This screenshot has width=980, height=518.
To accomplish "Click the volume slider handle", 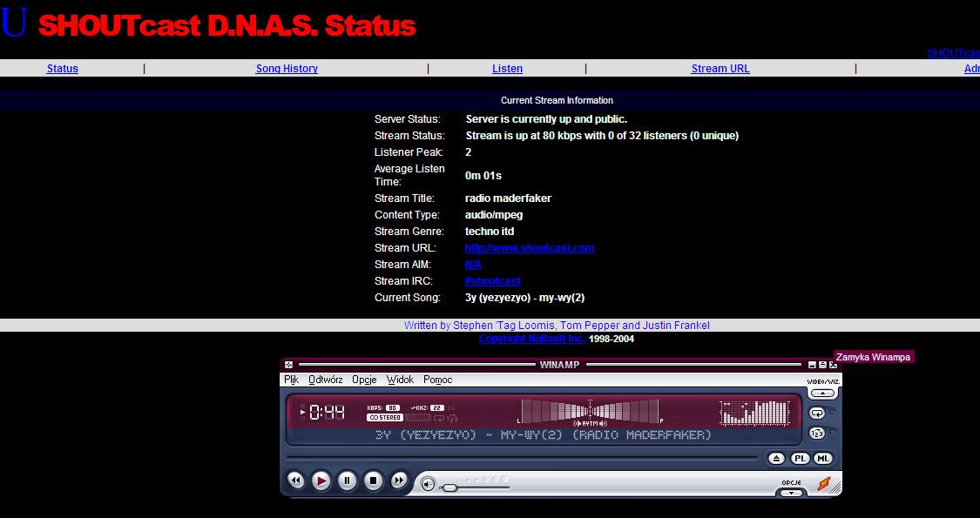I will click(449, 488).
